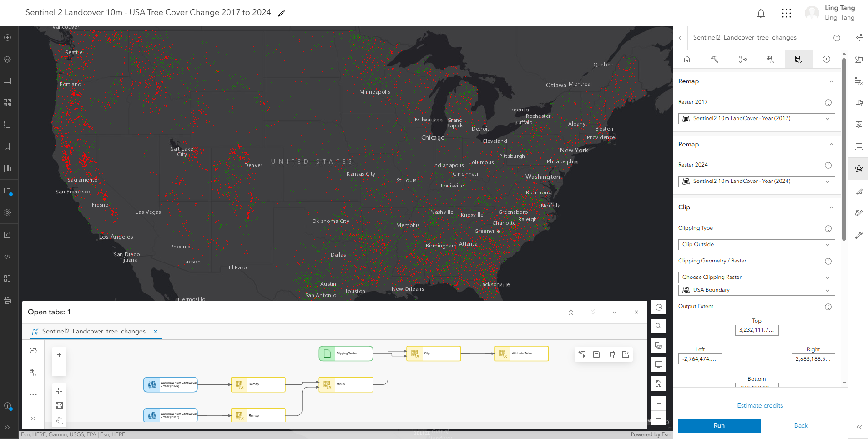Show the Legend icon in left sidebar
868x439 pixels.
7,125
